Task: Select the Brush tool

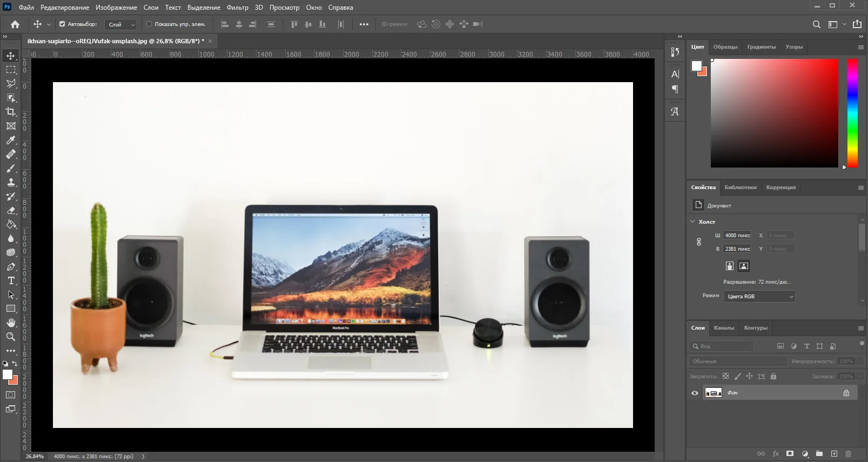Action: point(11,169)
